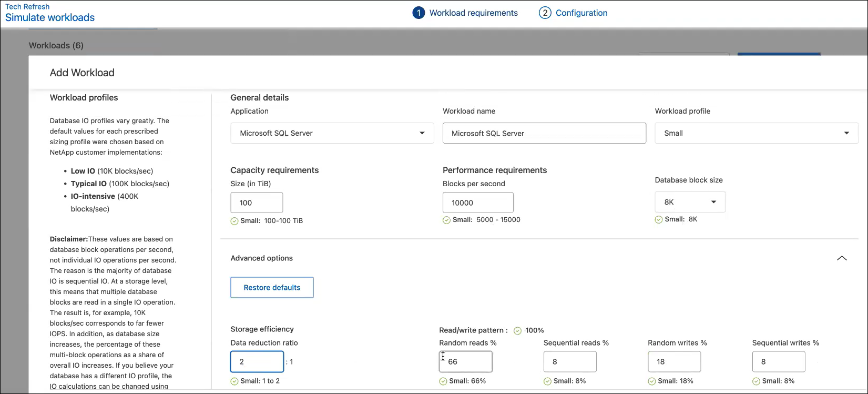Click green check icon under Size field
The image size is (868, 394).
pos(234,221)
